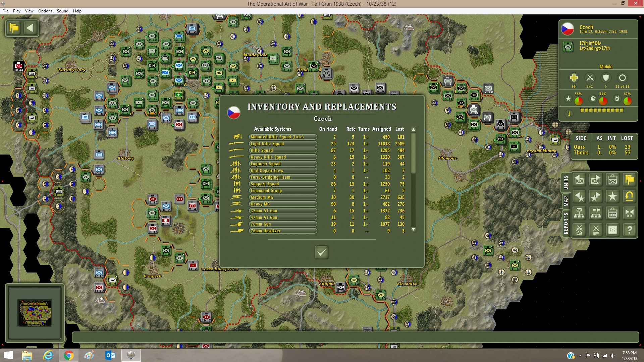Image resolution: width=644 pixels, height=362 pixels.
Task: Click the yellow flags button at top-left
Action: coord(14,28)
